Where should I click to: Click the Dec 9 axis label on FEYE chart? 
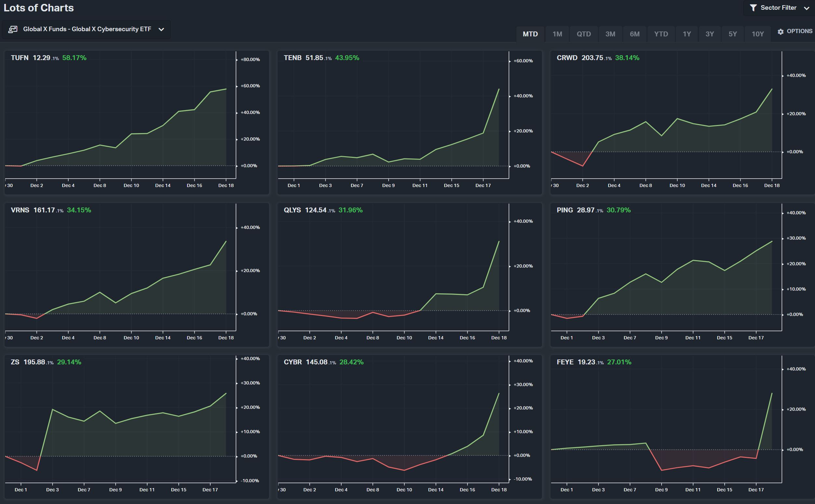click(661, 490)
